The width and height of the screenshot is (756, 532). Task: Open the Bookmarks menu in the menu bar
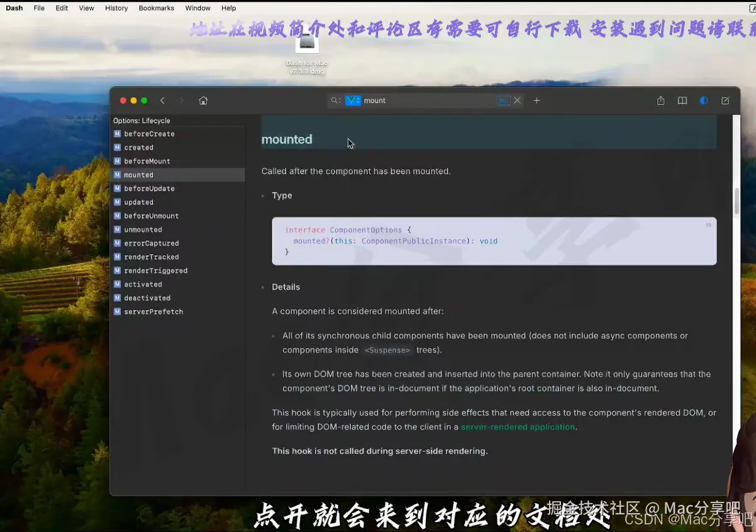click(156, 8)
